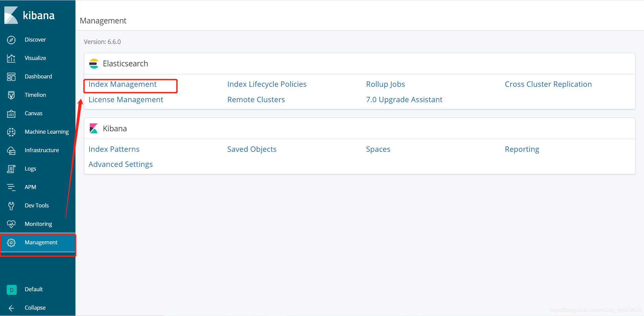Select Dashboard in the sidebar
This screenshot has width=644, height=316.
tap(38, 76)
